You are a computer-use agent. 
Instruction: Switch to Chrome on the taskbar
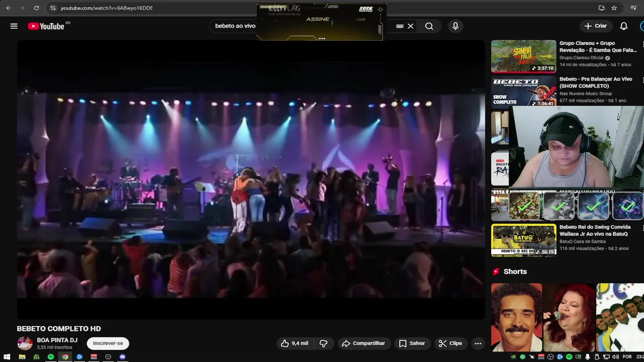65,357
